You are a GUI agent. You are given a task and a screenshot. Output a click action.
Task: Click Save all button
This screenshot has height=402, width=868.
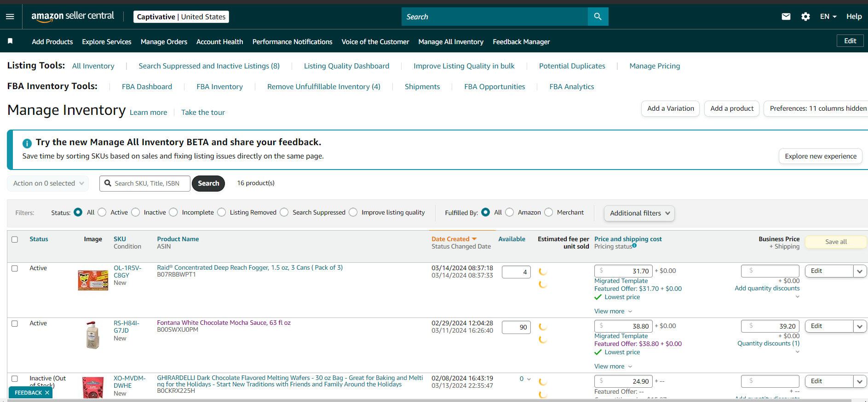pyautogui.click(x=836, y=242)
